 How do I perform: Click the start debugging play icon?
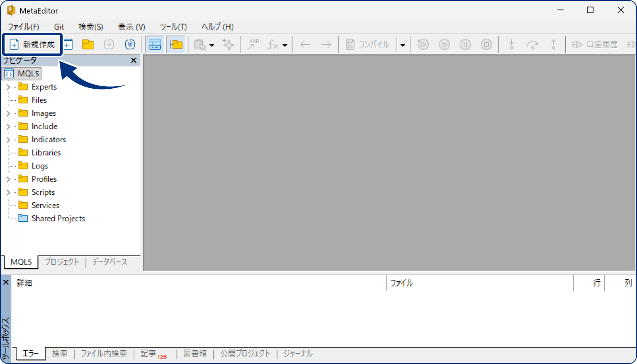click(x=444, y=44)
